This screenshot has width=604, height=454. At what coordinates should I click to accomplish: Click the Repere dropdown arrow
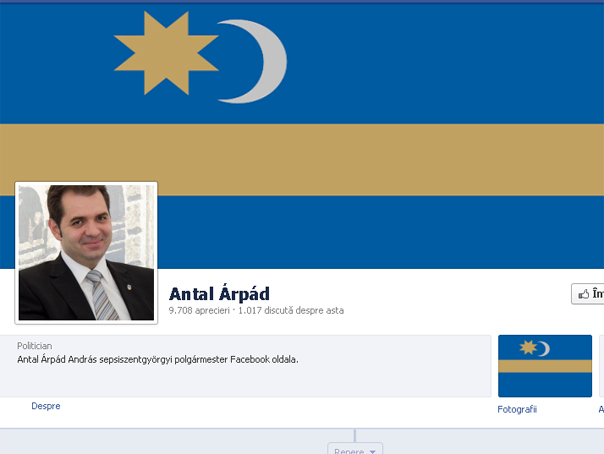(x=372, y=451)
